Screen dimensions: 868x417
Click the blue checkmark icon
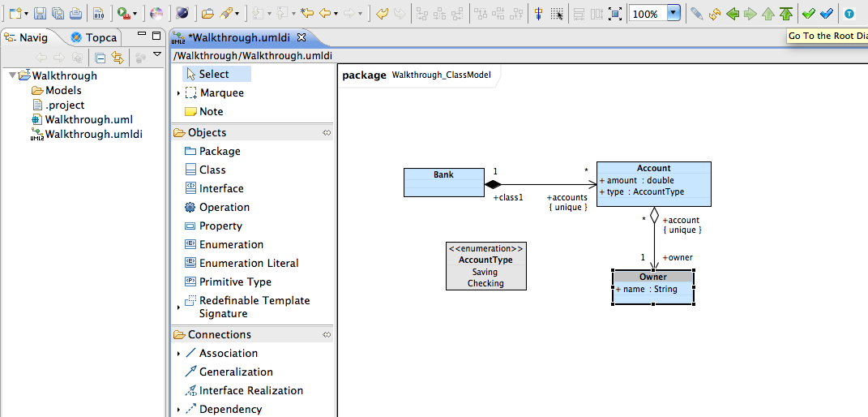[x=827, y=13]
